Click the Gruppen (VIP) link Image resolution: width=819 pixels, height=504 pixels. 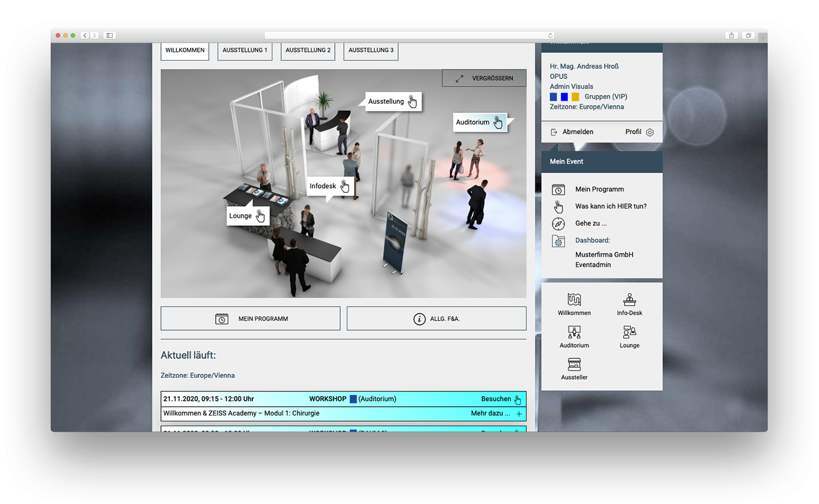point(606,97)
